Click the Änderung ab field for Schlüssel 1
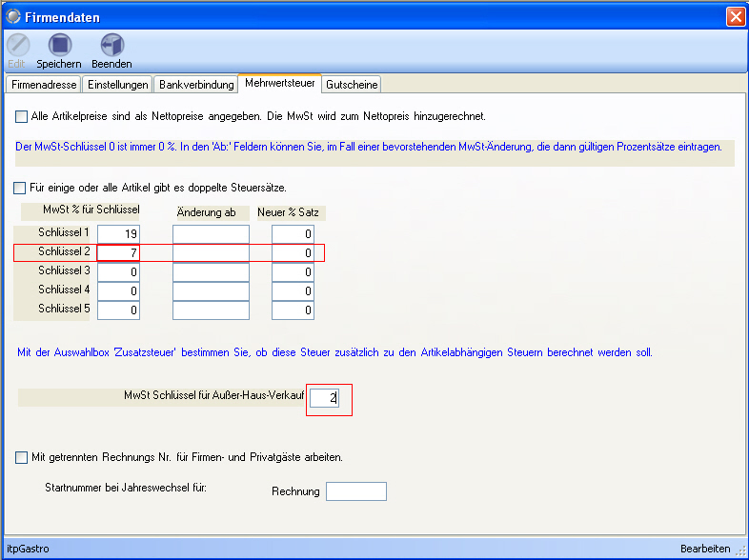This screenshot has width=749, height=560. coord(211,234)
